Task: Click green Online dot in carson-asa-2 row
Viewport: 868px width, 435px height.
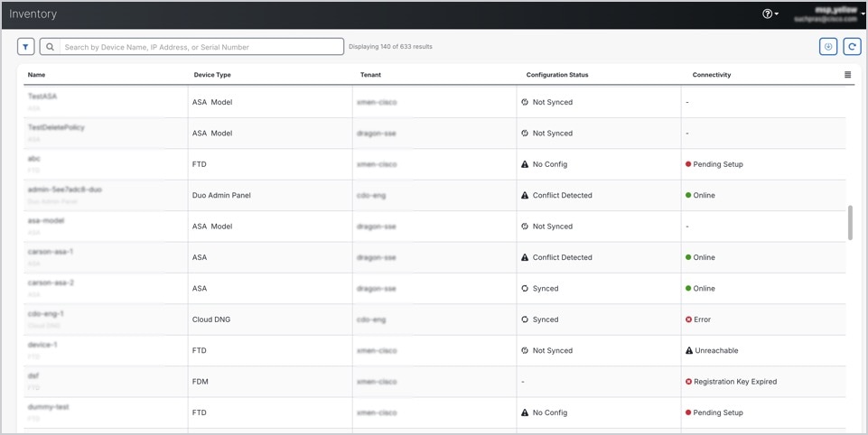Action: pyautogui.click(x=688, y=288)
